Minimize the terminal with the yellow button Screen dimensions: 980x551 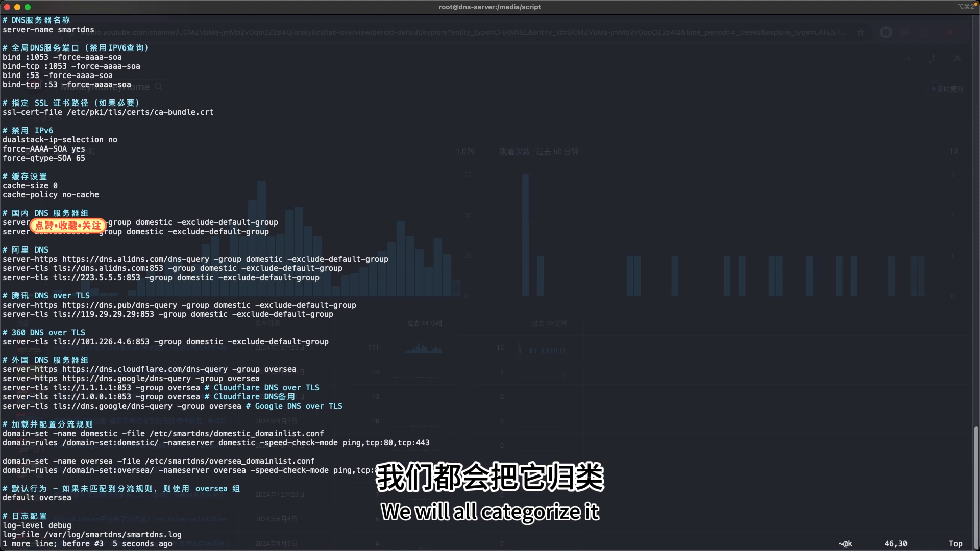[17, 7]
